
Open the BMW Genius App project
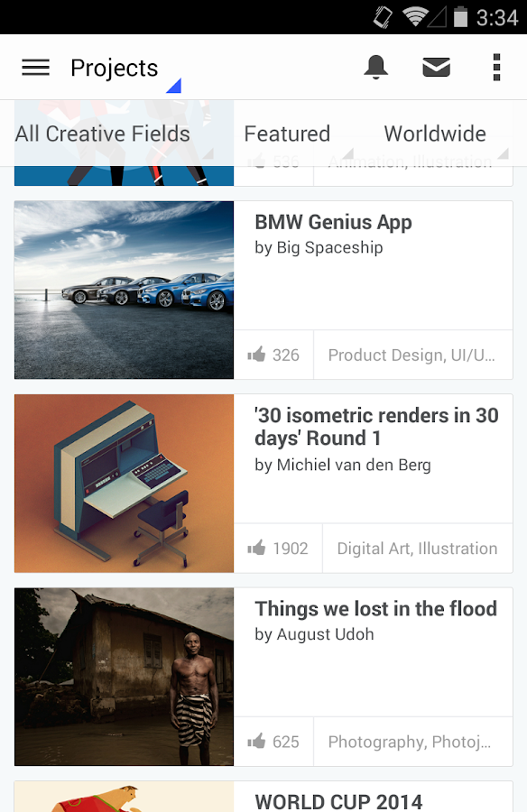pos(332,222)
